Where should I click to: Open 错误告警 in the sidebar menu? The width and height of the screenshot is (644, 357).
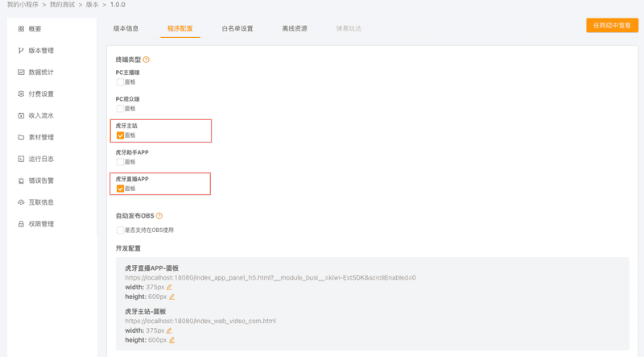41,181
